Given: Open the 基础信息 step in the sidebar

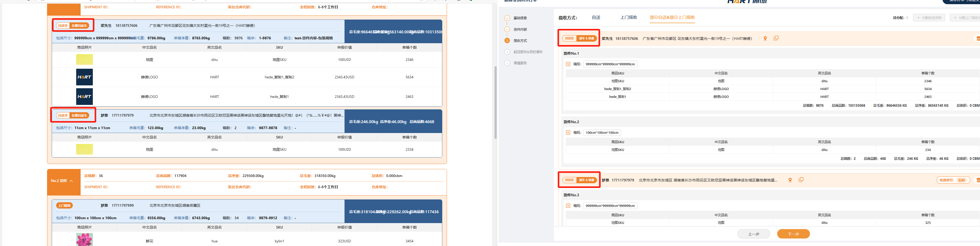Looking at the screenshot, I should (520, 18).
